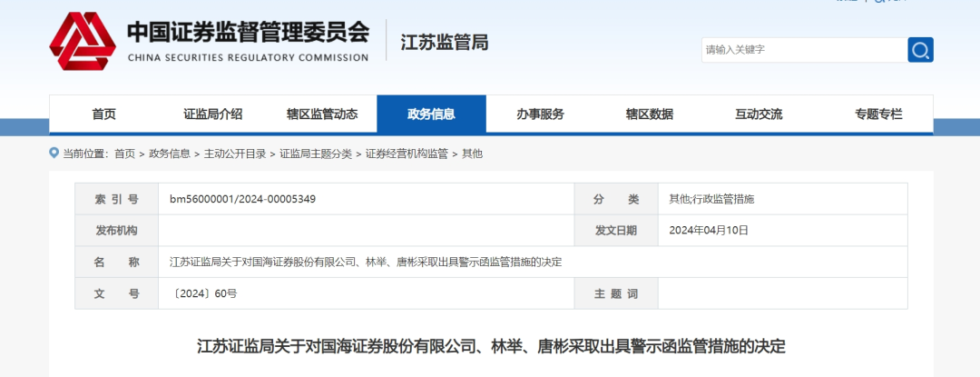Click the 主题词 label cell
The image size is (980, 377).
coord(616,293)
